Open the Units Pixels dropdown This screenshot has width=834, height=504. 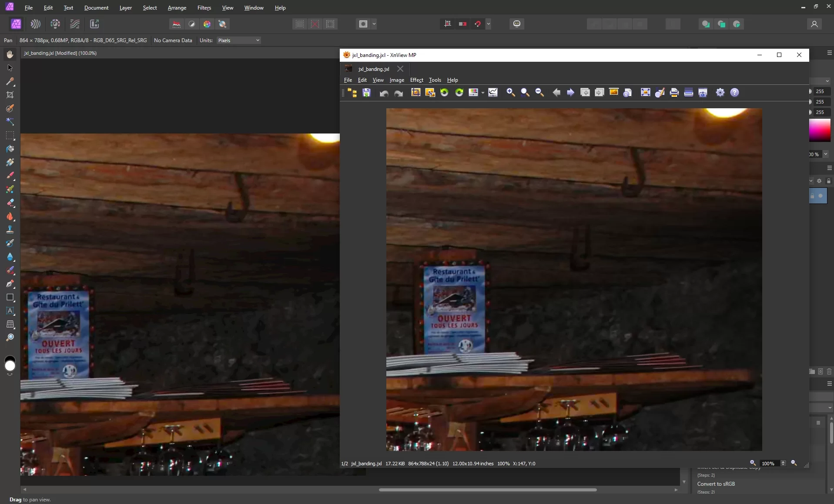coord(238,40)
